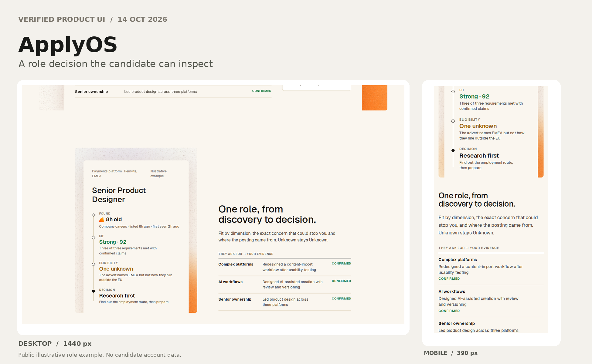Click "Senior ownership" in the mobile preview

pos(457,323)
